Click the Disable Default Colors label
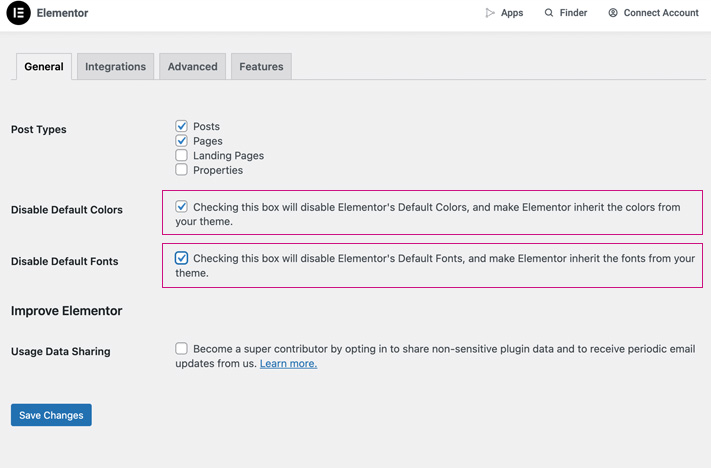Image resolution: width=711 pixels, height=468 pixels. [x=67, y=210]
